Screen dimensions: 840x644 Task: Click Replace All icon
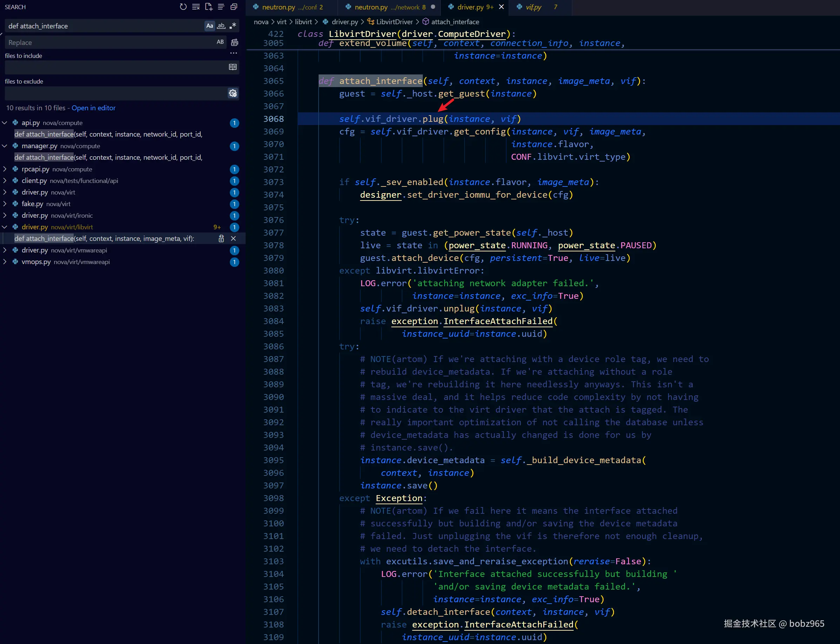[x=234, y=42]
